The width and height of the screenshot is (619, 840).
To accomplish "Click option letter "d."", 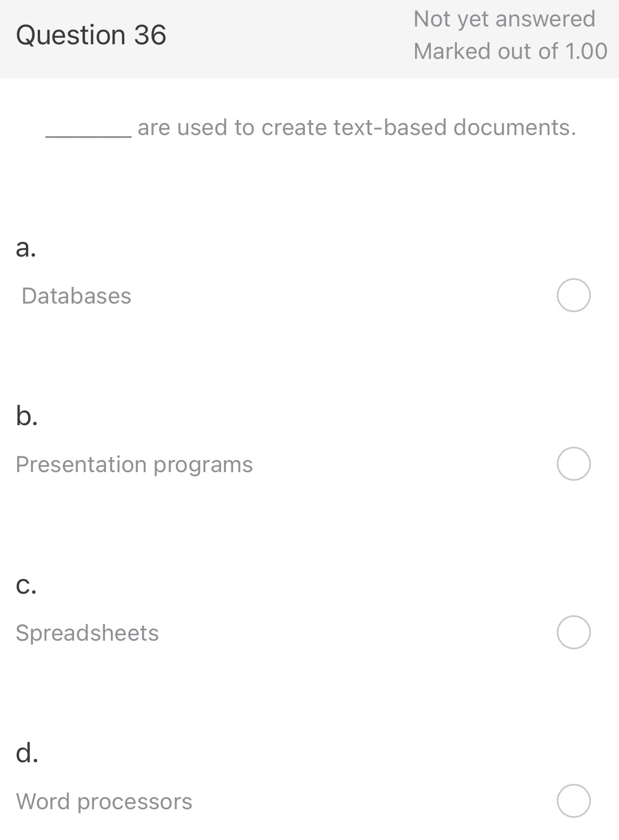I will coord(27,753).
